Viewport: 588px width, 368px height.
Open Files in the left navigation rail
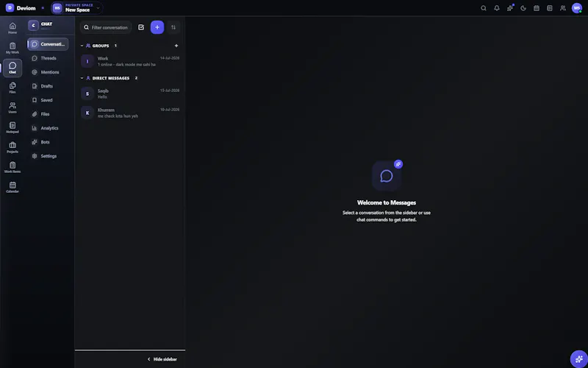[12, 88]
